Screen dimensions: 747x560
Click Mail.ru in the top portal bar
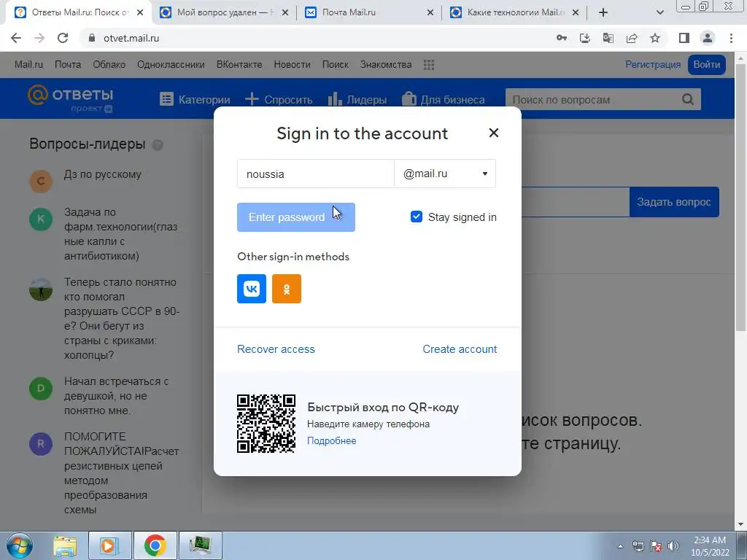tap(28, 64)
